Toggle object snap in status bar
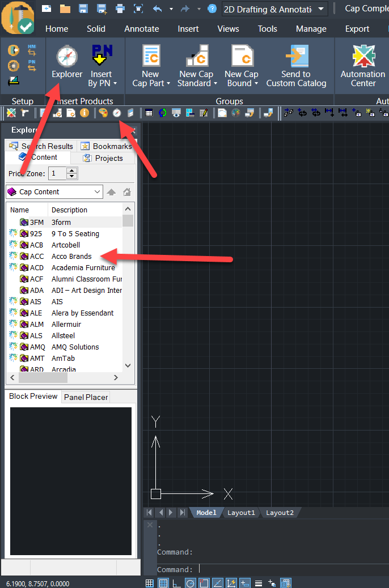The image size is (389, 588). 204,583
